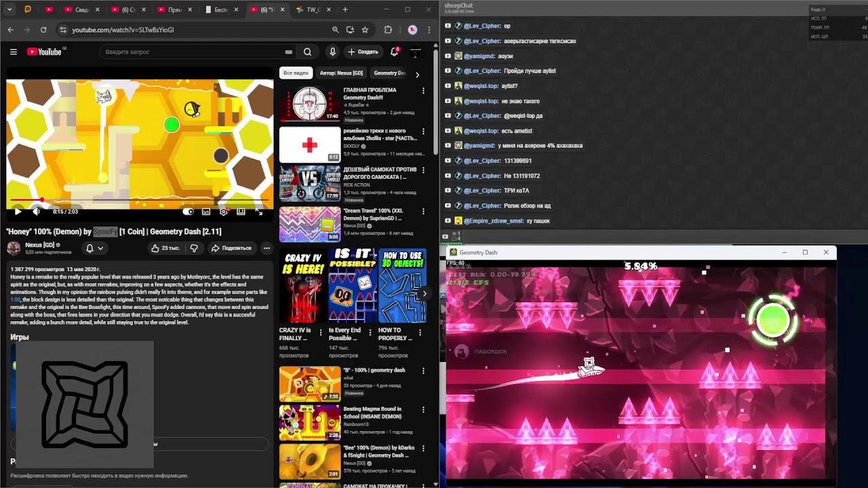This screenshot has width=868, height=488.
Task: Open the browser tab search dropdown
Action: (10, 9)
